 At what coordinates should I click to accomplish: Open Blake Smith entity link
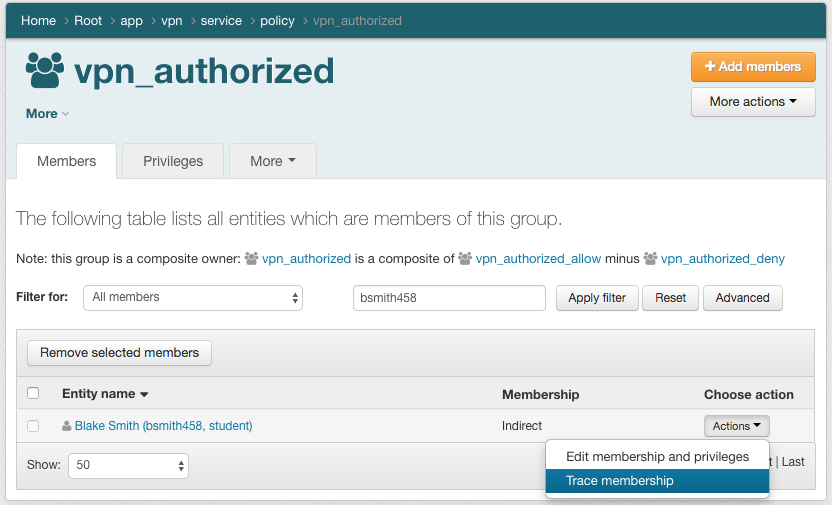(x=163, y=426)
